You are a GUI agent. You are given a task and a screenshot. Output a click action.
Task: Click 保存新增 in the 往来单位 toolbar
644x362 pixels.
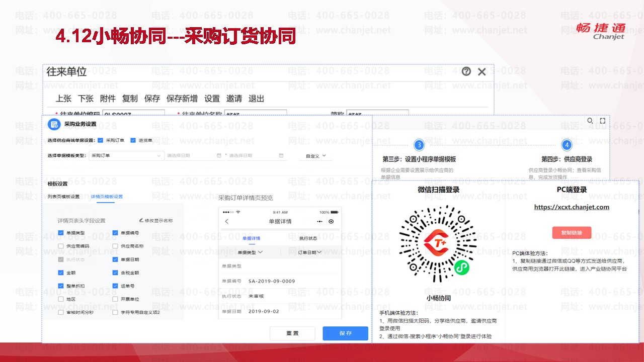[x=182, y=99]
